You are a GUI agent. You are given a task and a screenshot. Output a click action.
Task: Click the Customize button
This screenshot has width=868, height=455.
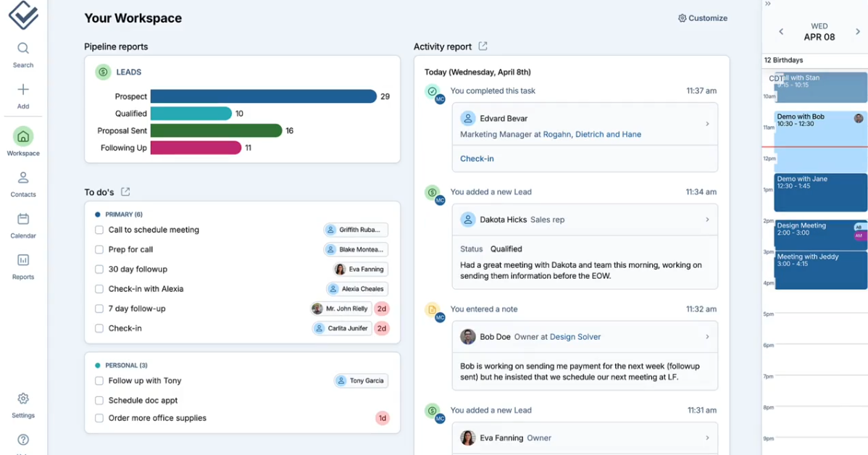[703, 18]
